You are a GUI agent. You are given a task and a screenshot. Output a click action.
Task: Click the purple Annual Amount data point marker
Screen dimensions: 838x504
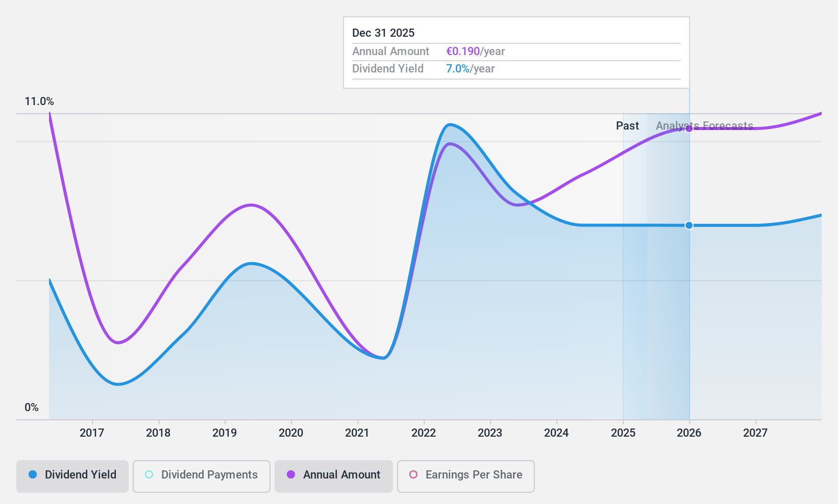coord(689,129)
